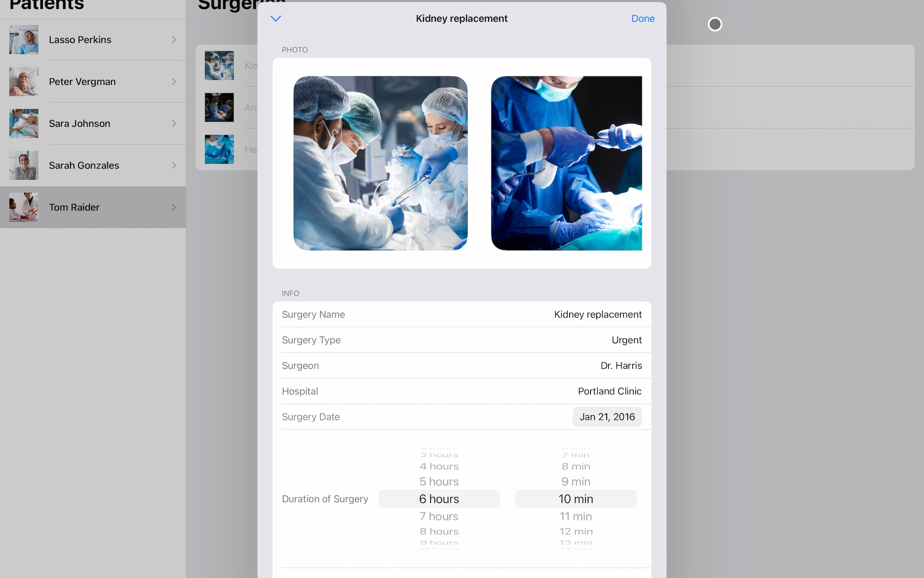
Task: Tap Done in Kidney replacement sheet
Action: tap(642, 18)
